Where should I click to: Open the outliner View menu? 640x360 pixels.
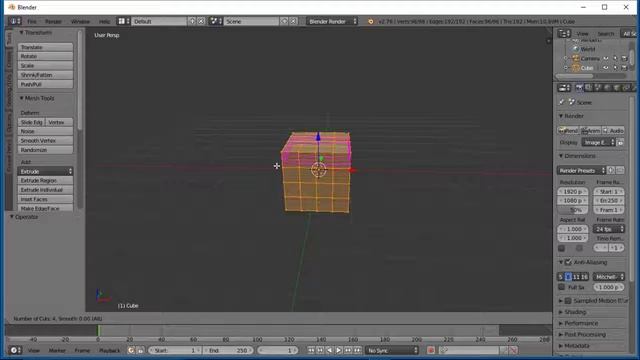[582, 33]
